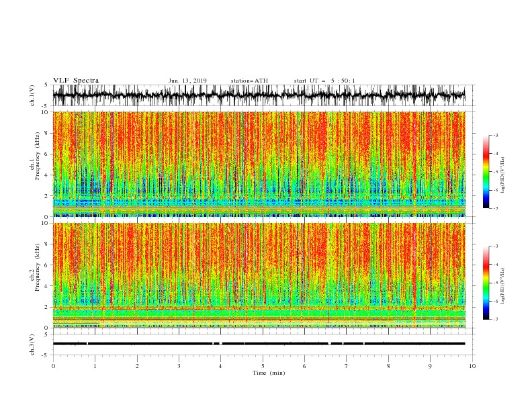Click the "2" kHz tick of ch.2 spectrogram
The image size is (532, 411).
(47, 307)
